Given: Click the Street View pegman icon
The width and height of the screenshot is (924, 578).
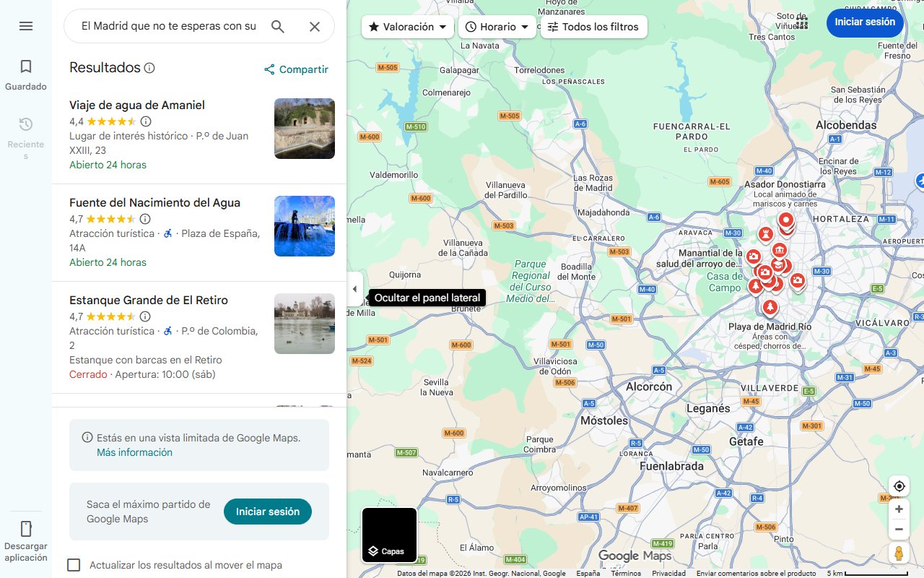Looking at the screenshot, I should click(899, 553).
